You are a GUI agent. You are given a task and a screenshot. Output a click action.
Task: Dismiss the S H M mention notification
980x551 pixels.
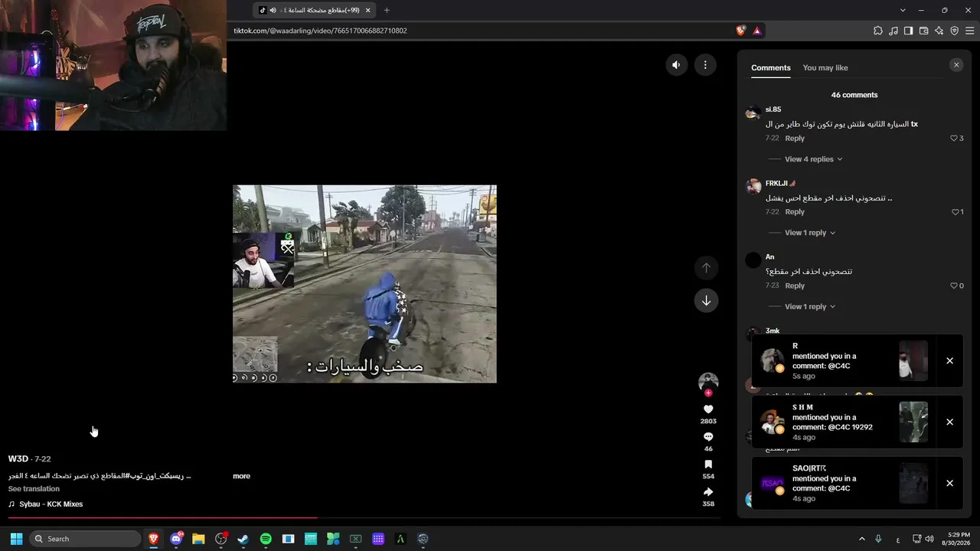click(949, 422)
